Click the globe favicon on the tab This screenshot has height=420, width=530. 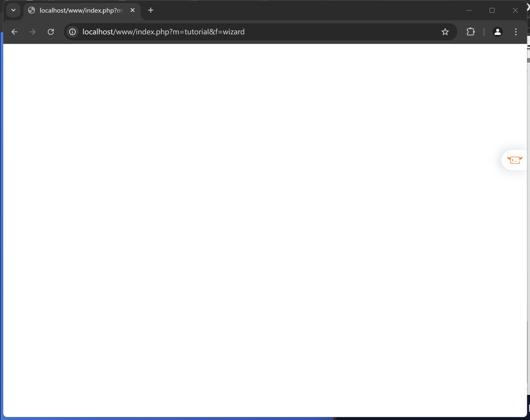click(x=32, y=10)
